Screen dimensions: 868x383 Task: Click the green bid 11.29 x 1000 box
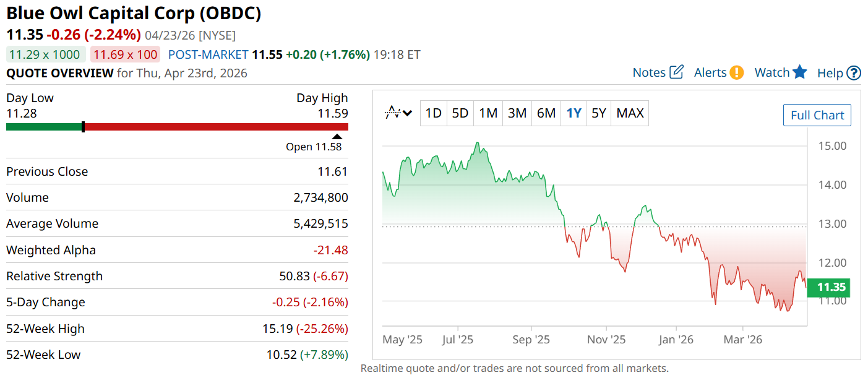pyautogui.click(x=46, y=54)
